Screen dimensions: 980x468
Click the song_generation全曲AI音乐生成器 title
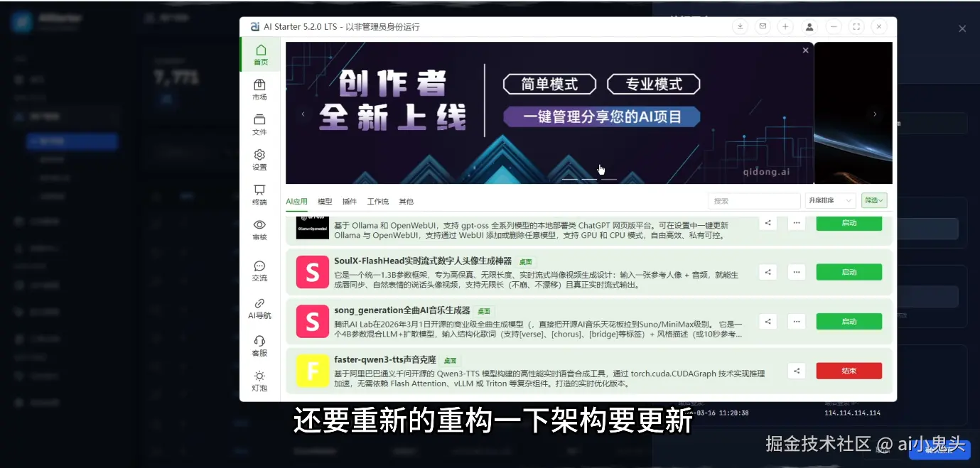coord(402,310)
